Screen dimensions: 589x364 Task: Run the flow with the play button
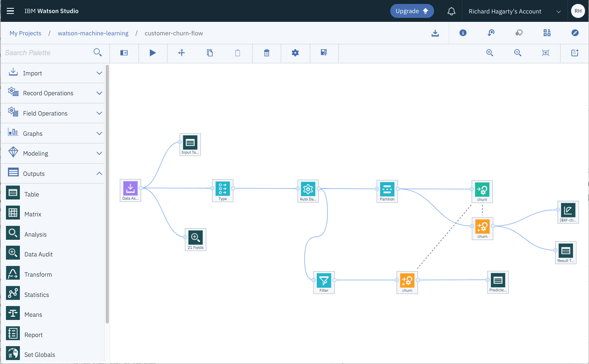[x=153, y=53]
